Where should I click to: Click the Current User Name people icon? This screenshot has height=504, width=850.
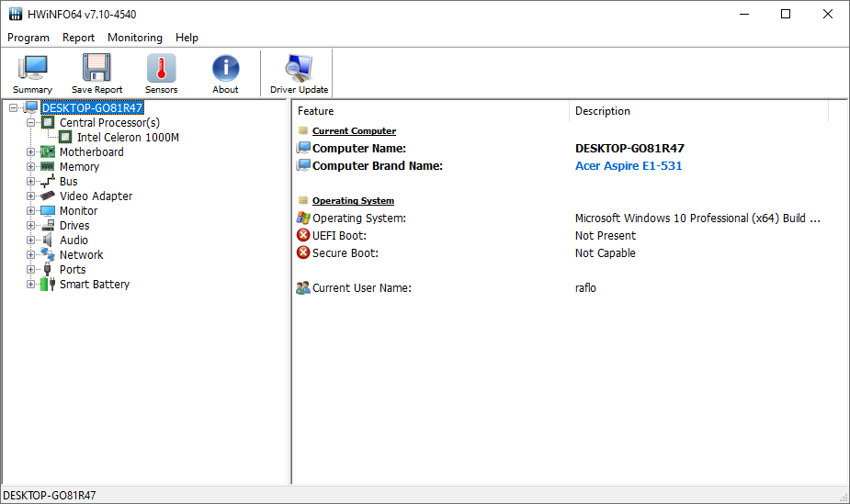pos(303,287)
